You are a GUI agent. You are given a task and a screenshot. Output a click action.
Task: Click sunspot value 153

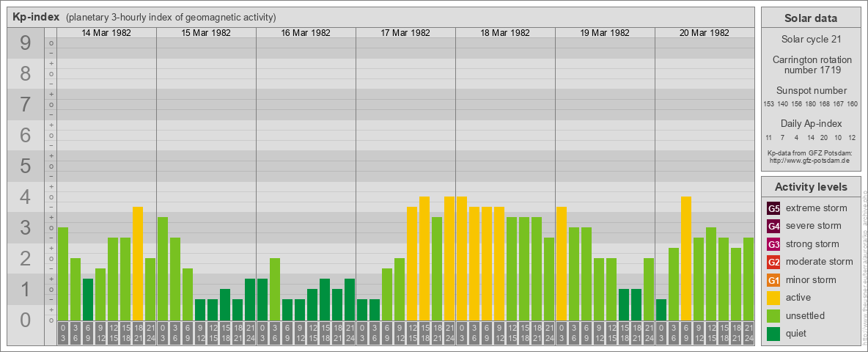[x=768, y=104]
